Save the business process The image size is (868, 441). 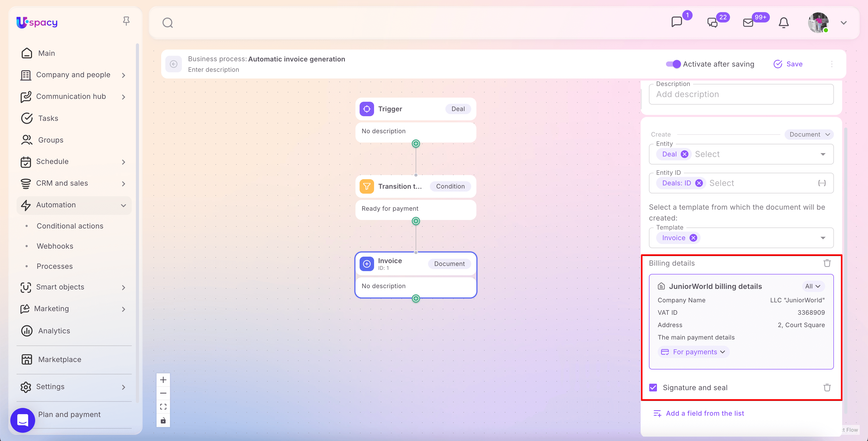[788, 64]
